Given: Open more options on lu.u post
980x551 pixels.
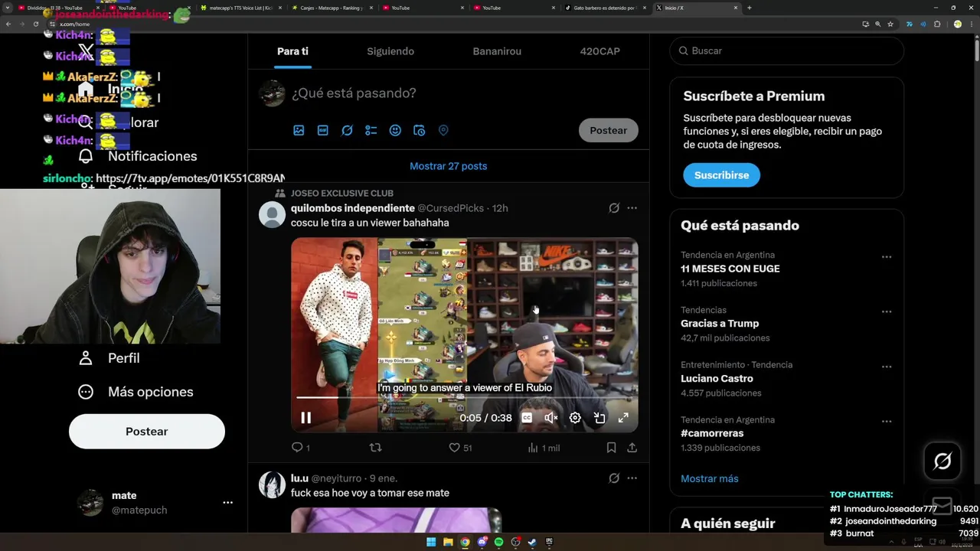Looking at the screenshot, I should (x=632, y=478).
